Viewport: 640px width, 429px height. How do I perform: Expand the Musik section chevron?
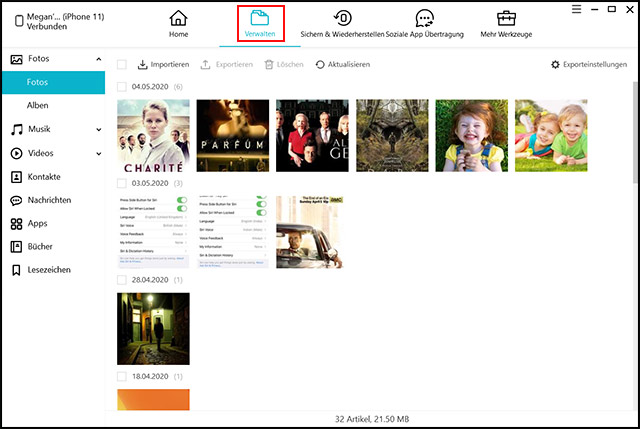click(x=99, y=130)
